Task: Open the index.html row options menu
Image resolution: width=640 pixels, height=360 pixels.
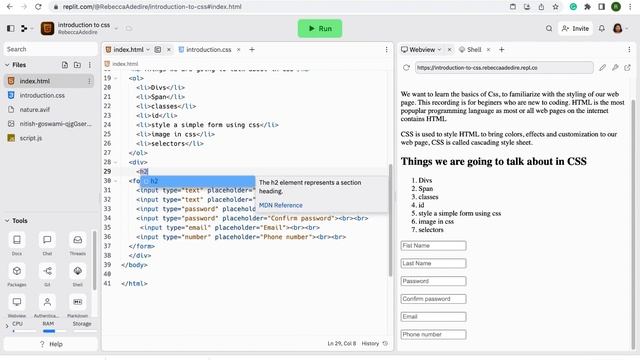Action: (89, 81)
